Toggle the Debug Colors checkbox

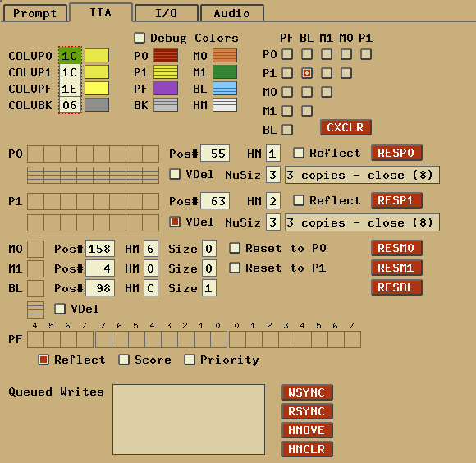click(140, 38)
